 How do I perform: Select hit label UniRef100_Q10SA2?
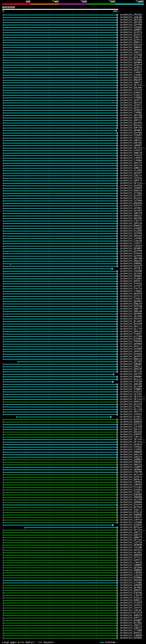click(131, 273)
